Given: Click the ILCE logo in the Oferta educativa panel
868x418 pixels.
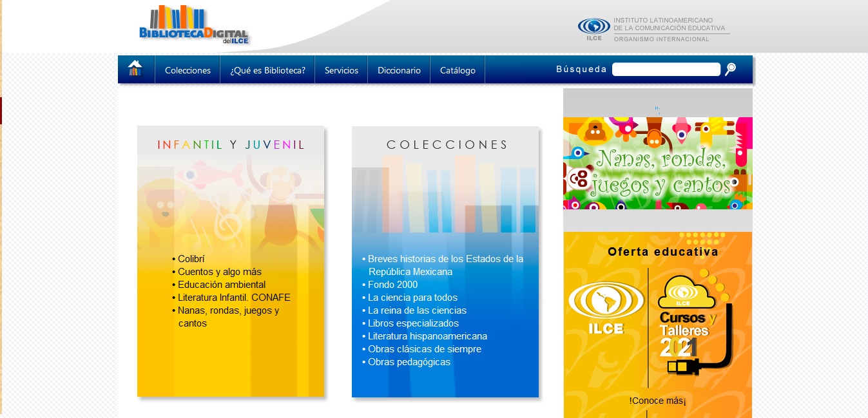Looking at the screenshot, I should click(606, 307).
